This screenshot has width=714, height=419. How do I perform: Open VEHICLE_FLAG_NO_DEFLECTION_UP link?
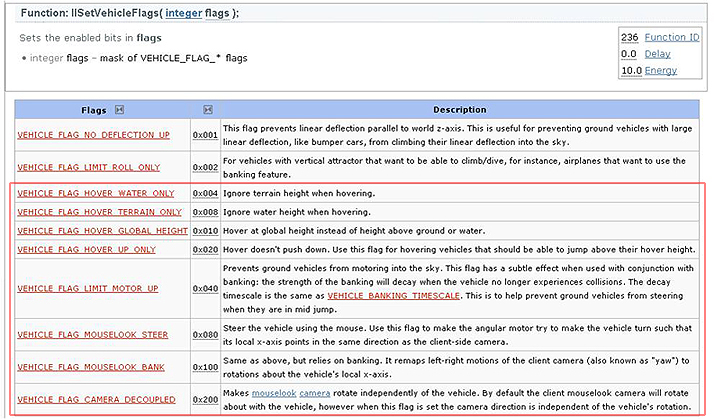93,135
